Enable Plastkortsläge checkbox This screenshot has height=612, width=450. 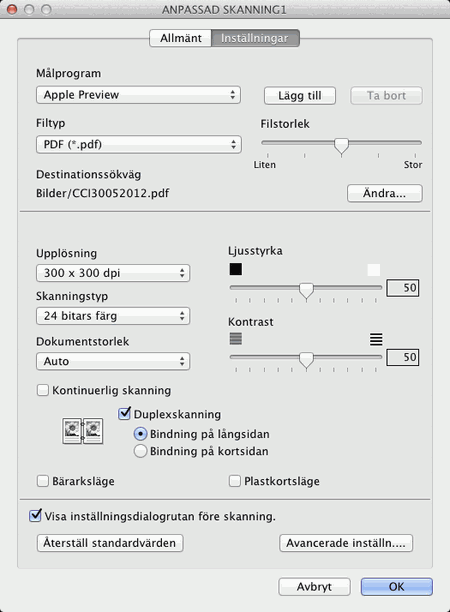(235, 481)
